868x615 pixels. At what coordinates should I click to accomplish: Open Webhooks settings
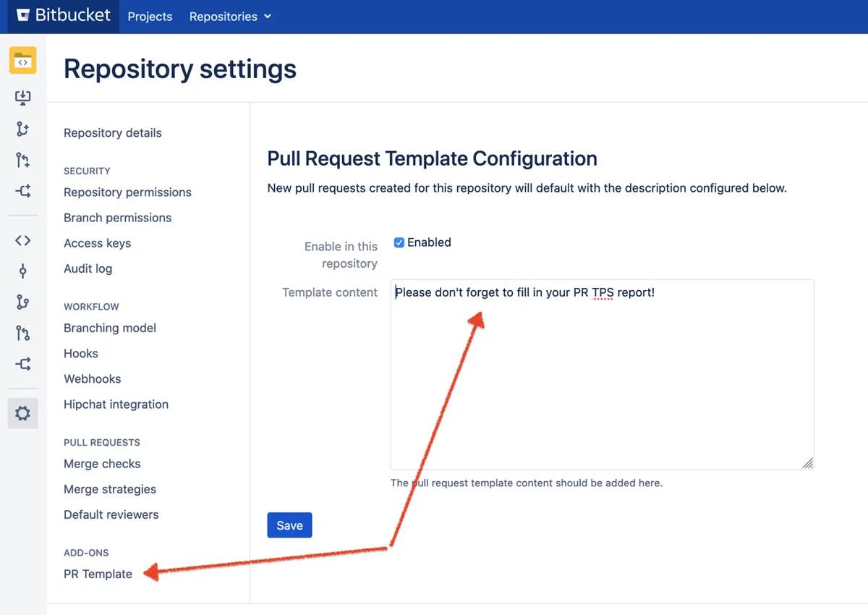93,378
